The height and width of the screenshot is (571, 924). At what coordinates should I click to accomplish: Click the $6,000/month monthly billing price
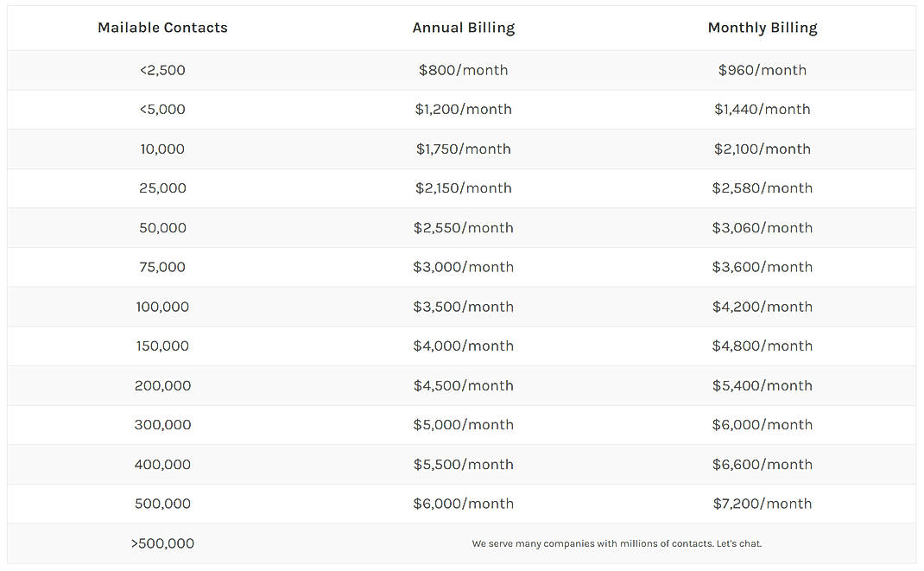click(762, 425)
